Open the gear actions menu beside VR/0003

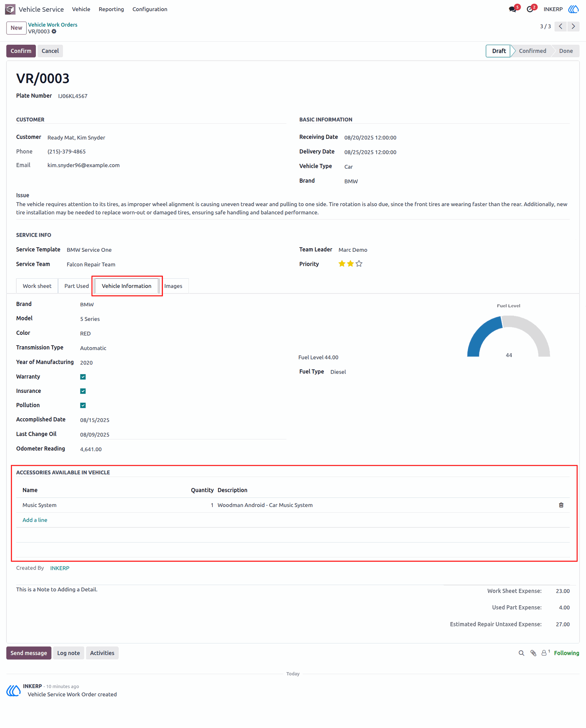54,31
